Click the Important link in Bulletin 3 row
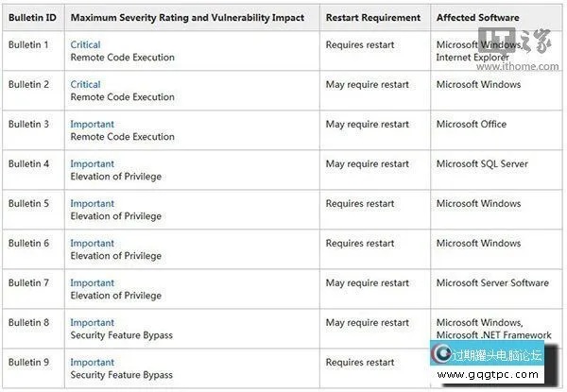The width and height of the screenshot is (567, 392). click(x=92, y=124)
